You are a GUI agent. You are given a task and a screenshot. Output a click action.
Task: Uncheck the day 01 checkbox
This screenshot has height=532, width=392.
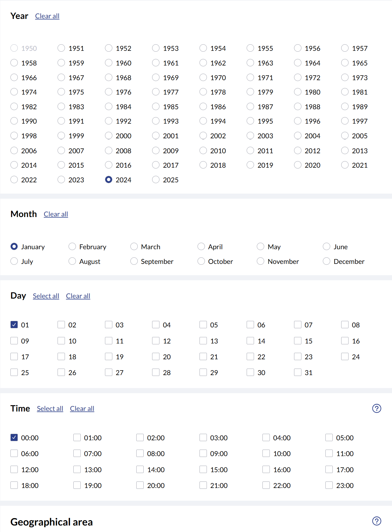tap(14, 325)
